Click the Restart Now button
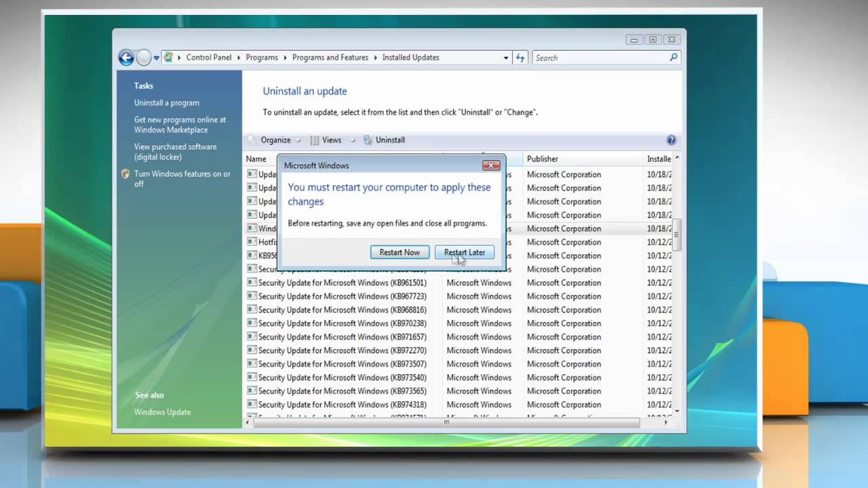Viewport: 868px width, 488px height. pyautogui.click(x=399, y=252)
